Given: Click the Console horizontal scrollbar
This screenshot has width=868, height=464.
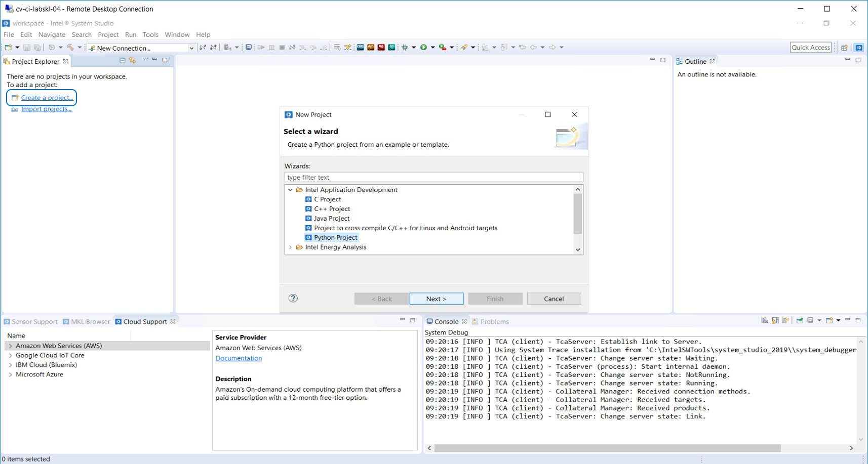Looking at the screenshot, I should [608, 448].
